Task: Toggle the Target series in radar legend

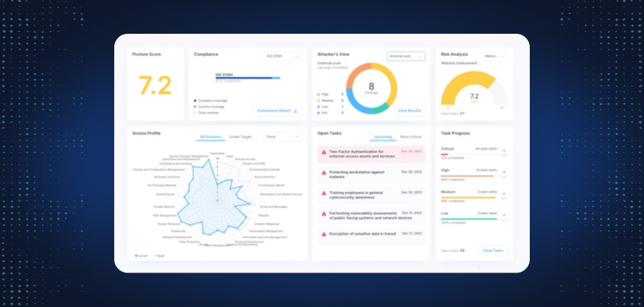Action: [x=159, y=255]
